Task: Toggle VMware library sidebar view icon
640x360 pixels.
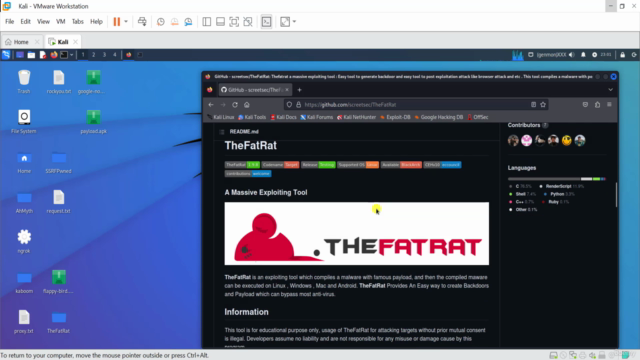Action: [x=207, y=22]
